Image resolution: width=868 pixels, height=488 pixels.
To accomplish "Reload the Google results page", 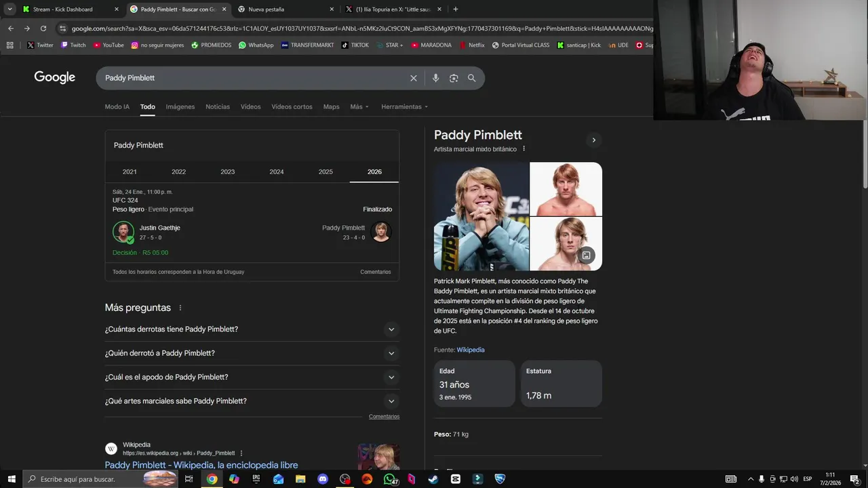I will pyautogui.click(x=43, y=28).
